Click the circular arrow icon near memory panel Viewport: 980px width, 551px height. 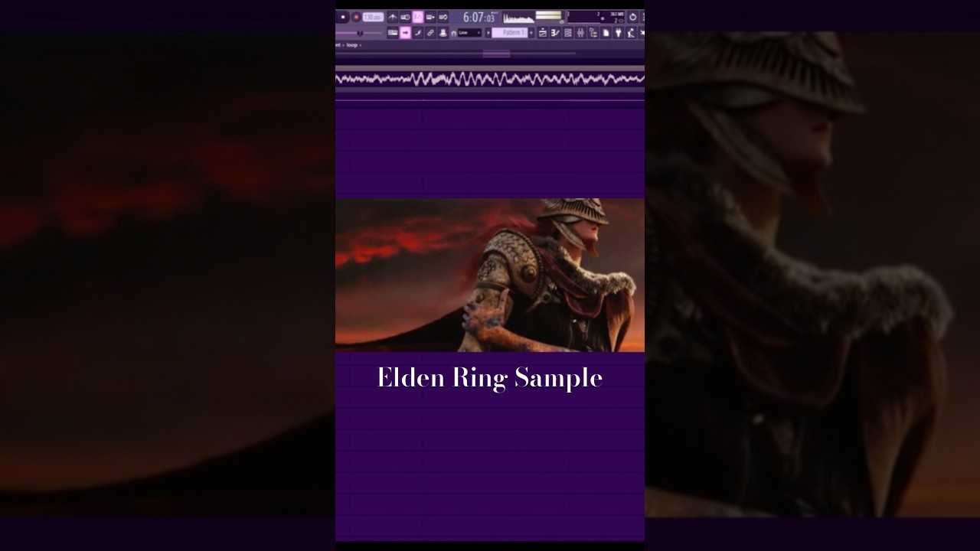632,17
